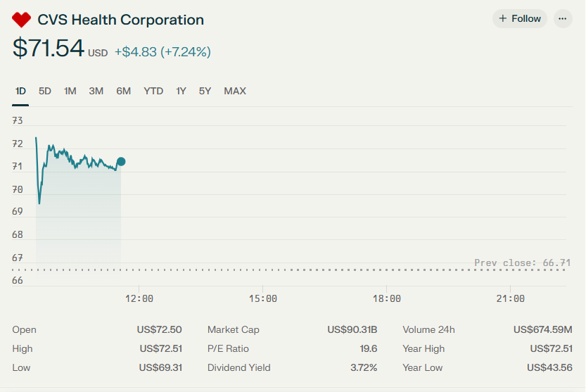586x392 pixels.
Task: Click the P/E Ratio value 19.6
Action: click(368, 348)
